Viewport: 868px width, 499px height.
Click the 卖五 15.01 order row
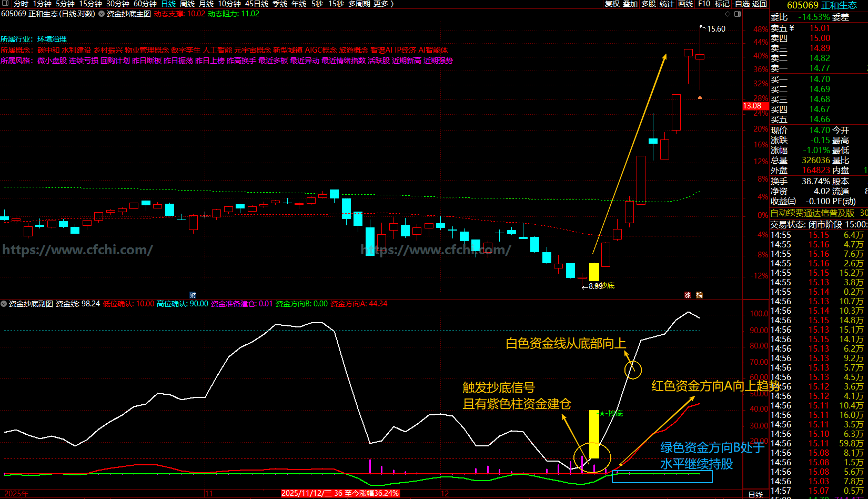819,28
